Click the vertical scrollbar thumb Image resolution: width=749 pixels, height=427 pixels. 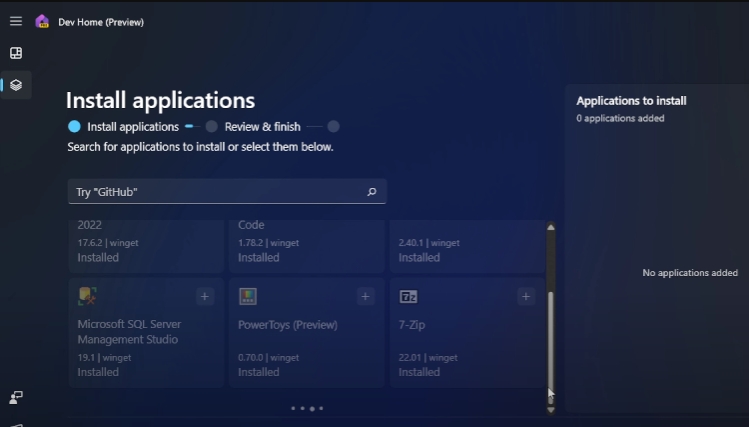(x=551, y=348)
